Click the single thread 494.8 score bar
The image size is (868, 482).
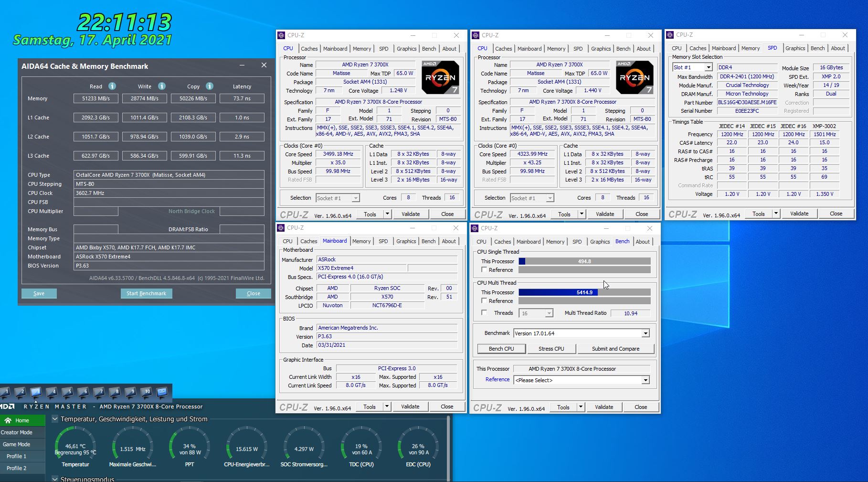[x=584, y=261]
